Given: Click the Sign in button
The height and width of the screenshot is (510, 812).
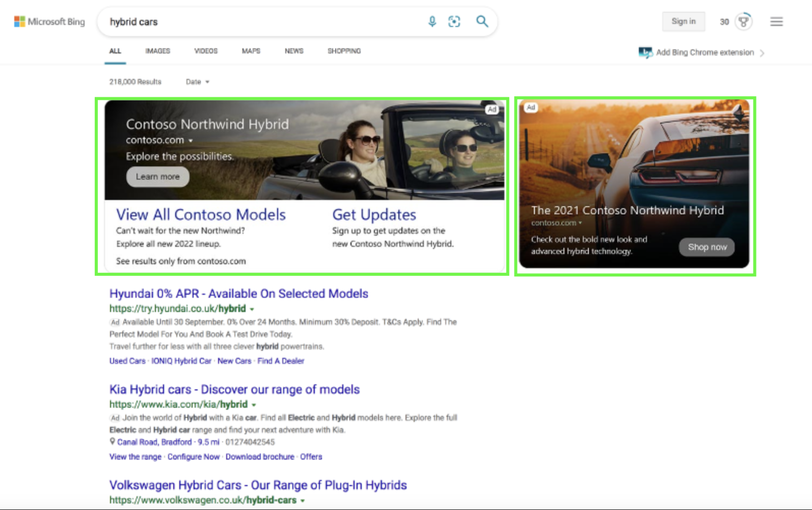Looking at the screenshot, I should click(683, 21).
